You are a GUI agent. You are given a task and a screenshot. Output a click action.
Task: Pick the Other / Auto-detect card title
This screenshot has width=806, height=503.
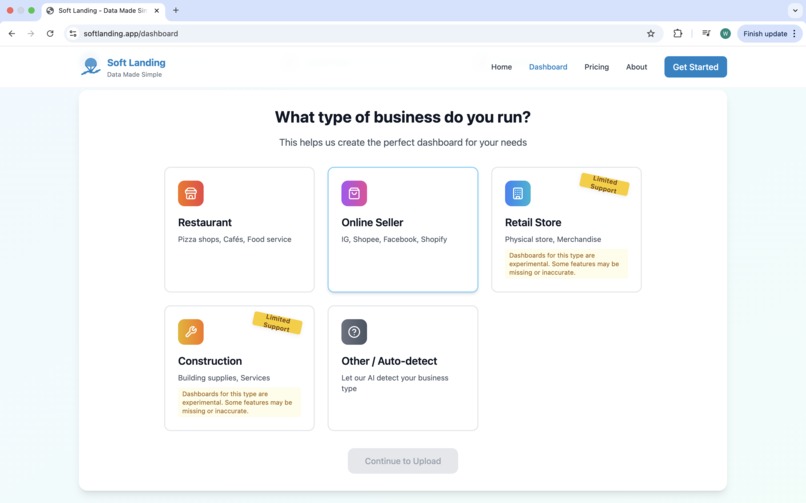click(x=389, y=361)
